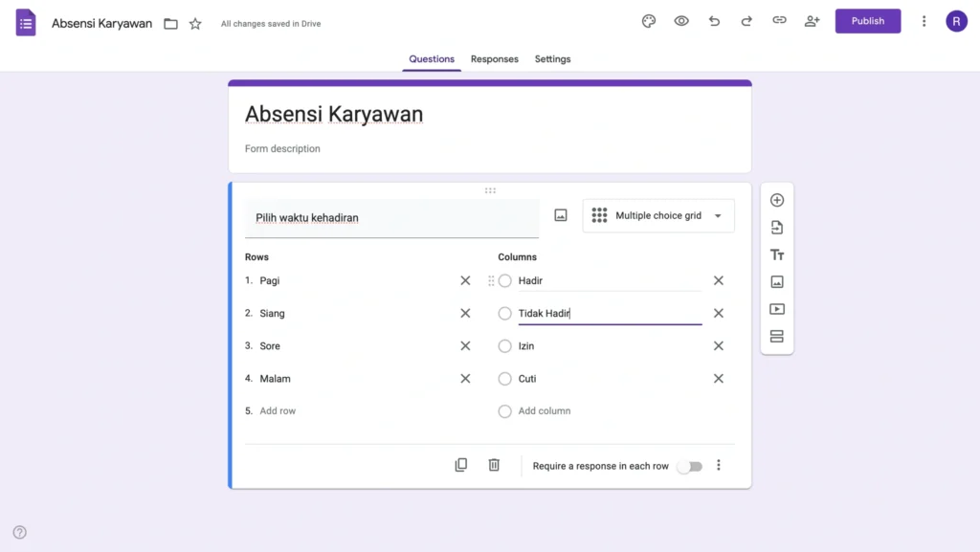980x552 pixels.
Task: Copy responder link with link icon
Action: pyautogui.click(x=779, y=21)
